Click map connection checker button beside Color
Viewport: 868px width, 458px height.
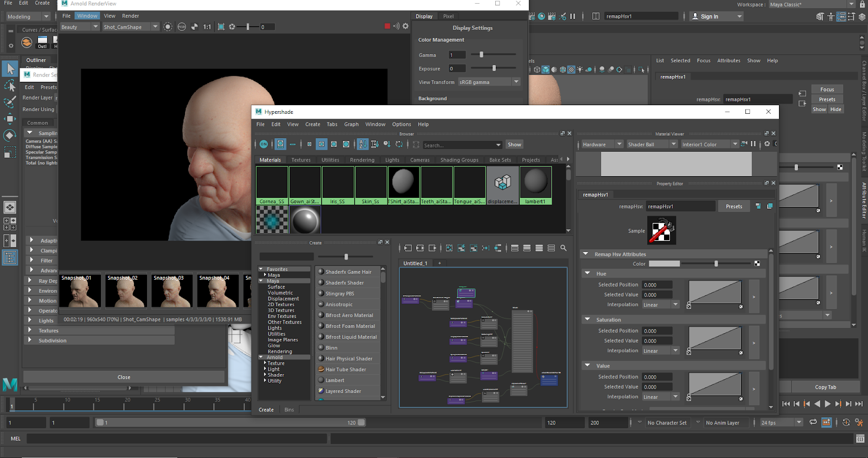(757, 263)
